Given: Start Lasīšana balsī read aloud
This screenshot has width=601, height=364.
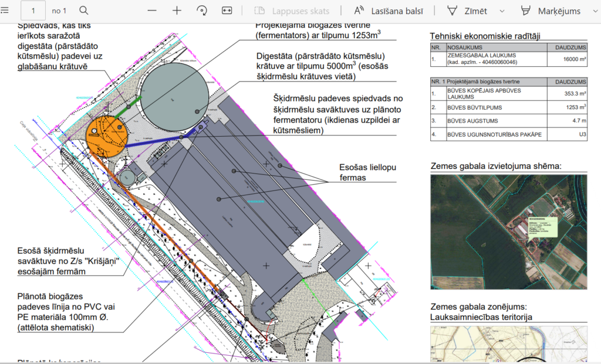Looking at the screenshot, I should point(390,11).
